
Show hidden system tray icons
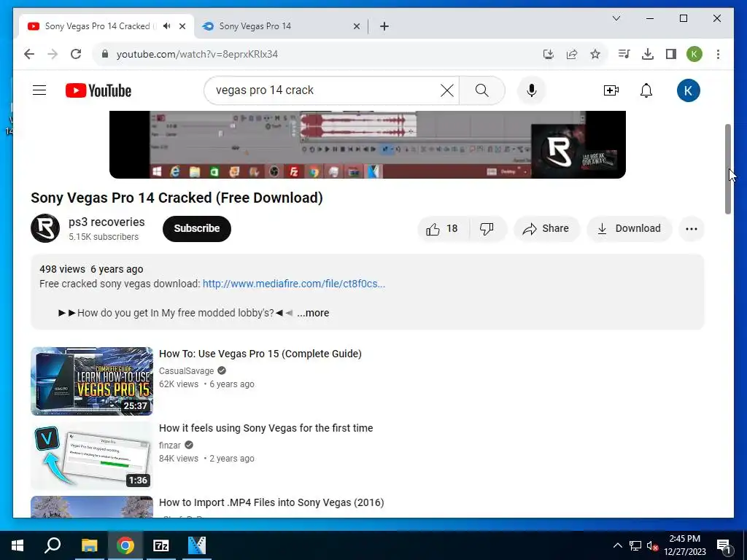[617, 545]
